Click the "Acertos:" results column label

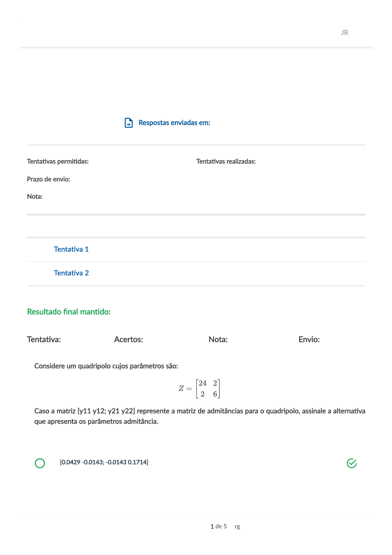pyautogui.click(x=128, y=339)
